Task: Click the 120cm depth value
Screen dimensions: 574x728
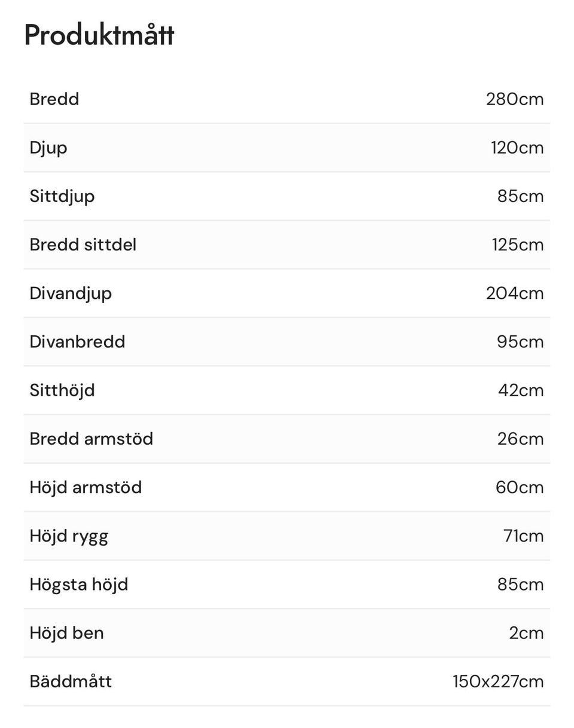Action: point(517,148)
